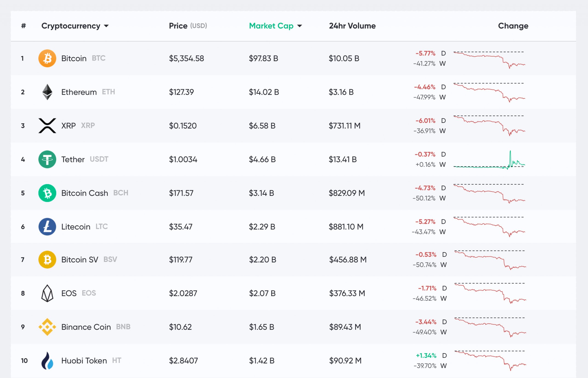Viewport: 588px width, 378px height.
Task: Open the Bitcoin Cash name link
Action: coord(85,193)
